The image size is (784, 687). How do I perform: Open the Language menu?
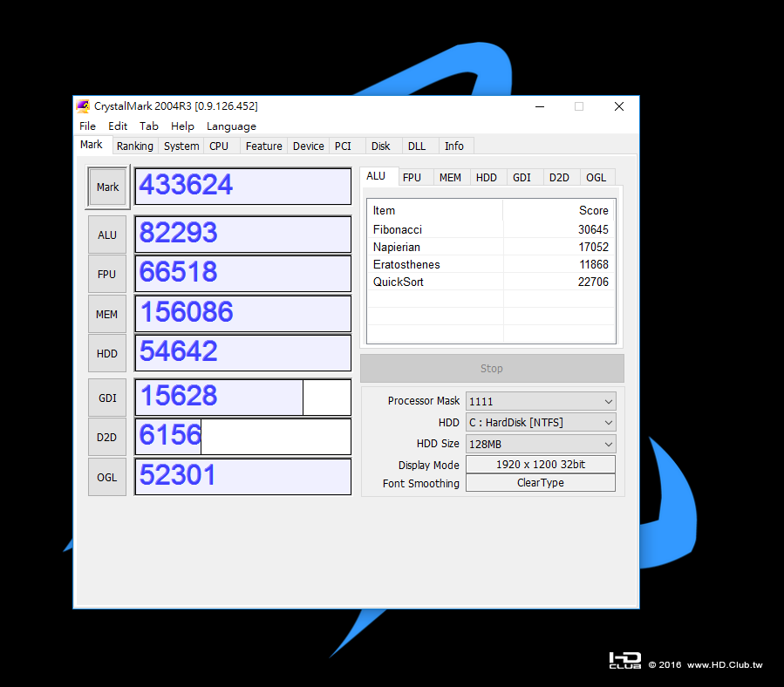click(231, 126)
